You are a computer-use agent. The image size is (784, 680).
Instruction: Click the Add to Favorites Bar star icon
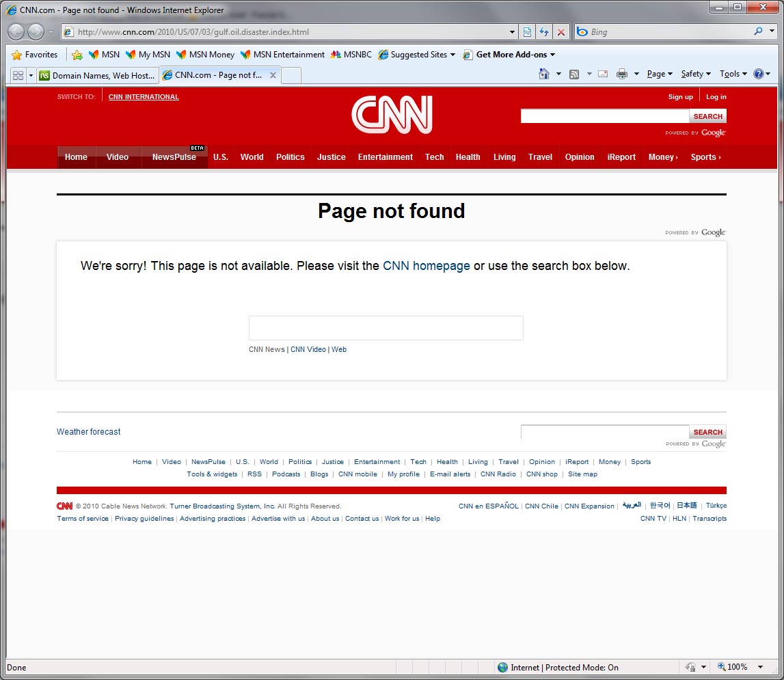pyautogui.click(x=77, y=55)
